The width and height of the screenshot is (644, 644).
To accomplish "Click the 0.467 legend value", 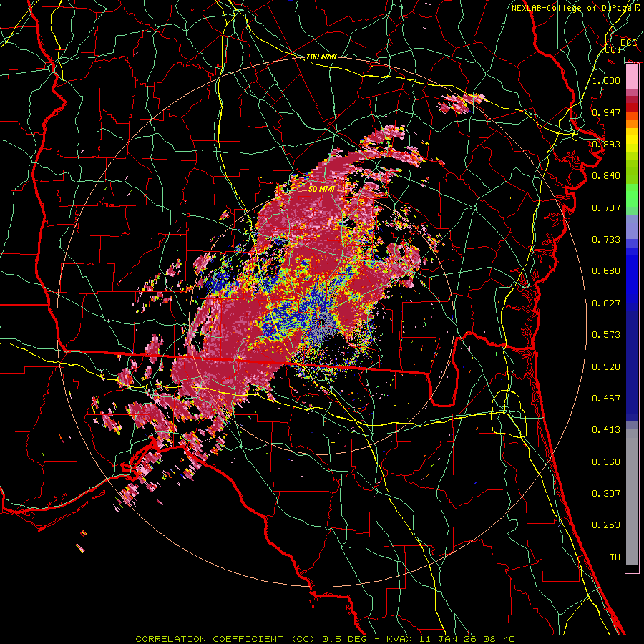I will point(606,399).
